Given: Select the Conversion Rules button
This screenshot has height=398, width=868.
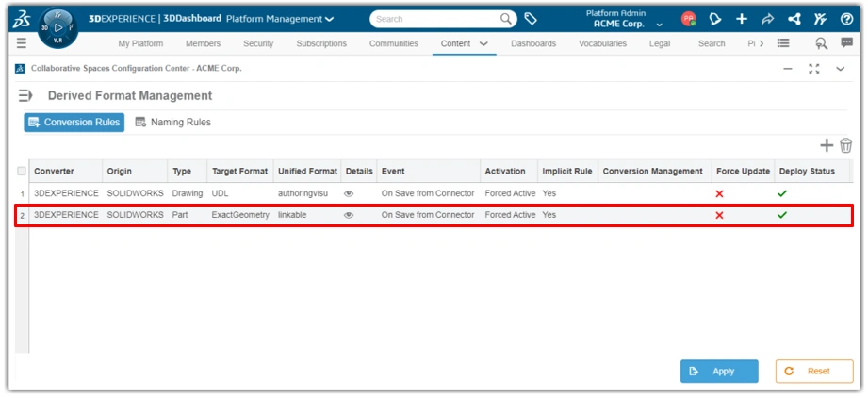Looking at the screenshot, I should 74,122.
